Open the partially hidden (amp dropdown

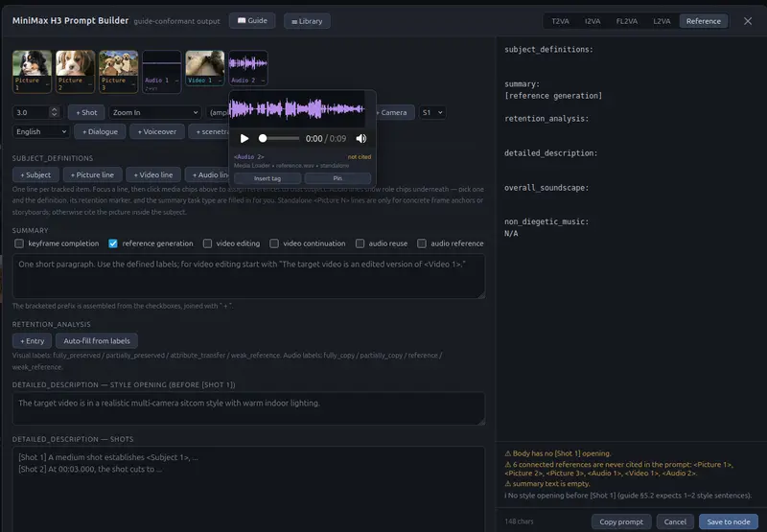[218, 112]
